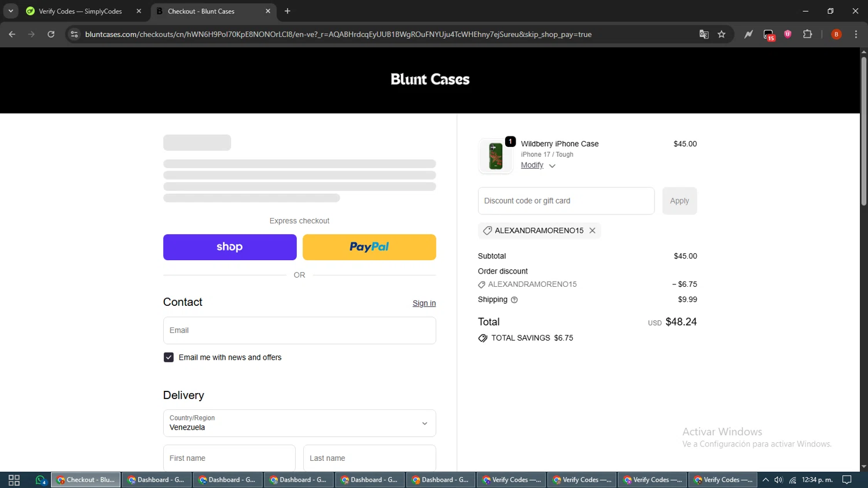
Task: Open the Chrome three-dot menu
Action: pyautogui.click(x=856, y=34)
